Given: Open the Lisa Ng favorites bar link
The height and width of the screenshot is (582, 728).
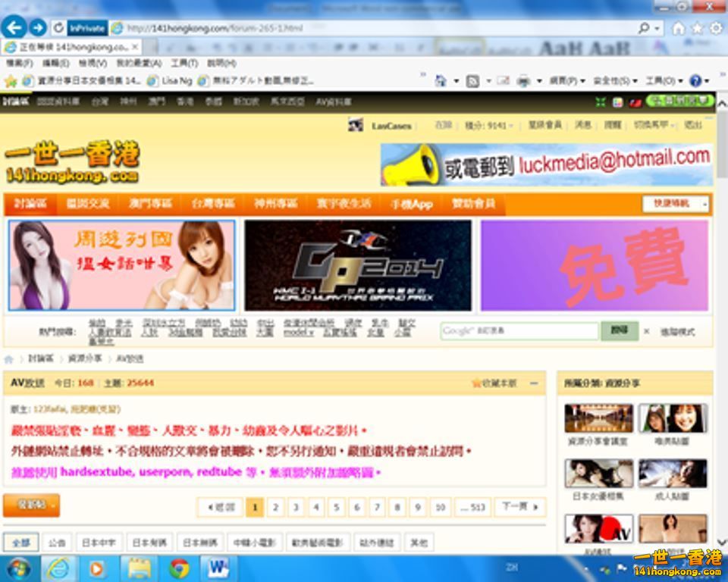Looking at the screenshot, I should tap(169, 81).
